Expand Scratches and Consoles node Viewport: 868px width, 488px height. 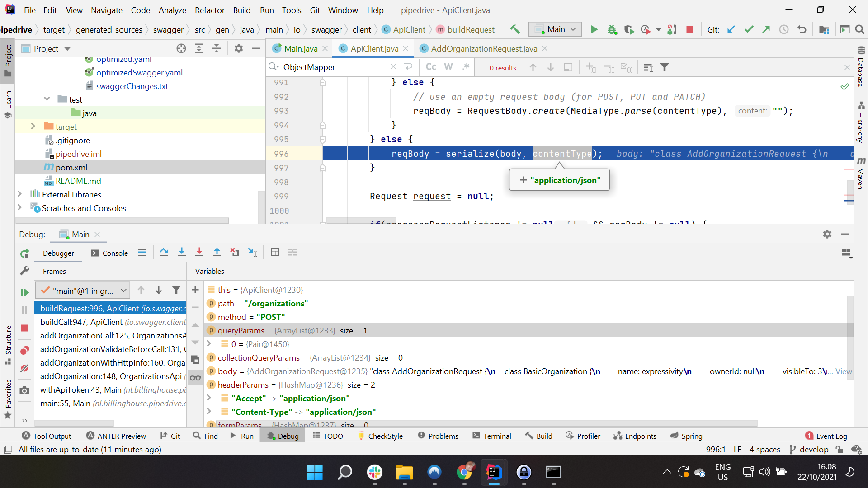click(x=19, y=207)
